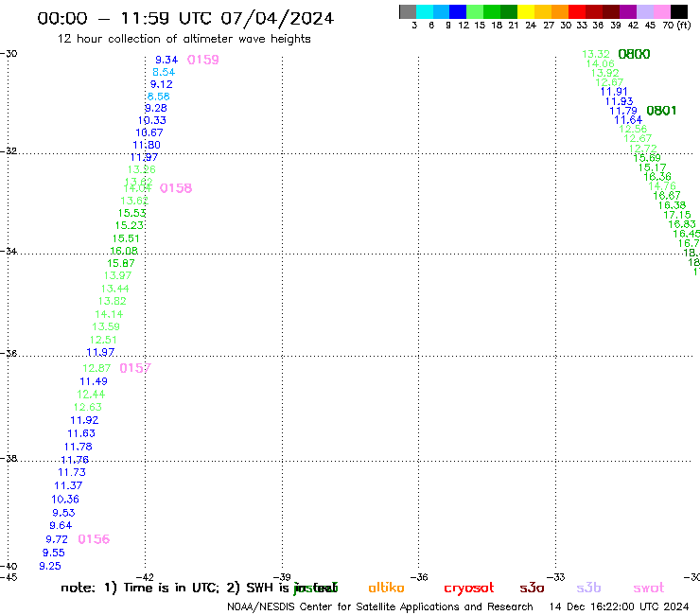Click the NOAA/NESDIS Center footer text

[x=380, y=607]
